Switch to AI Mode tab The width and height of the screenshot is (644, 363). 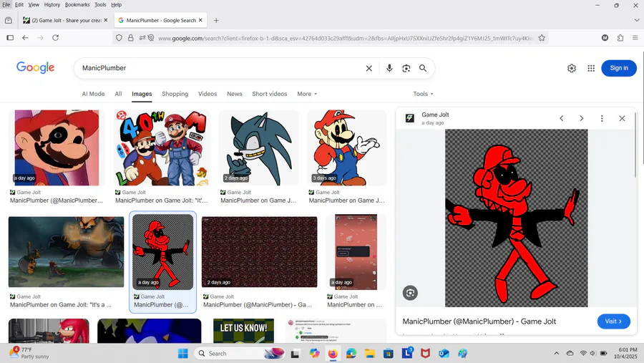point(93,94)
